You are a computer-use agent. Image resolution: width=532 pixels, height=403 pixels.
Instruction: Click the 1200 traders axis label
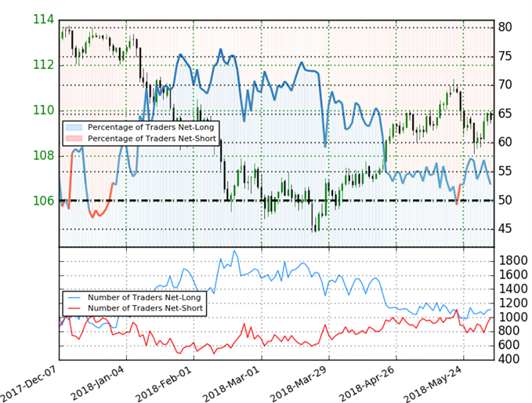tap(513, 303)
